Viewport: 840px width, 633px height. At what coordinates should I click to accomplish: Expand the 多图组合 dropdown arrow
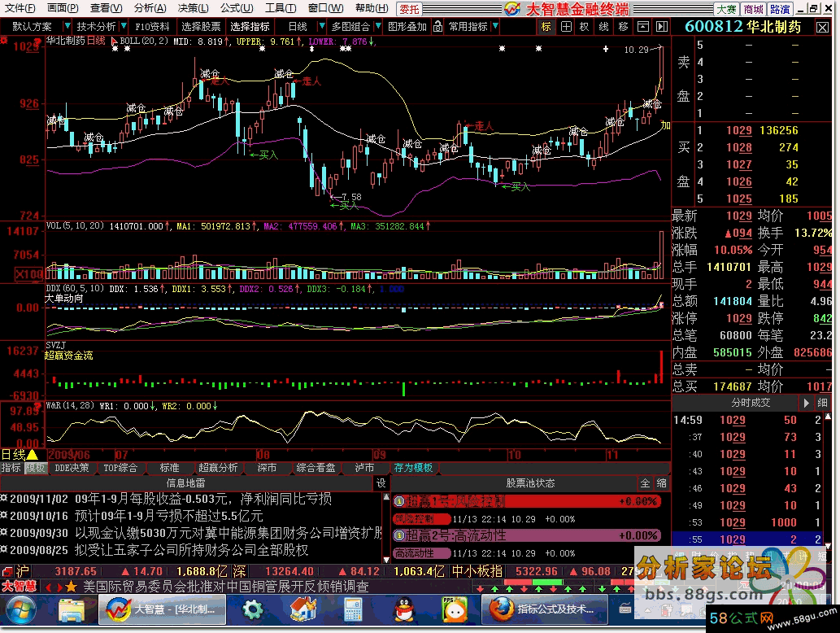click(378, 26)
